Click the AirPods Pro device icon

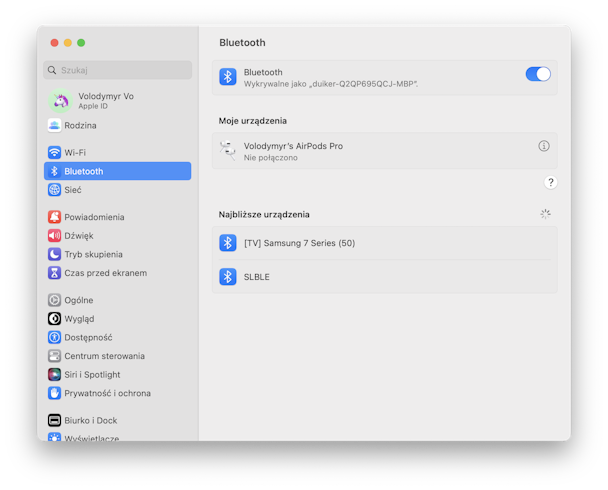(x=228, y=151)
